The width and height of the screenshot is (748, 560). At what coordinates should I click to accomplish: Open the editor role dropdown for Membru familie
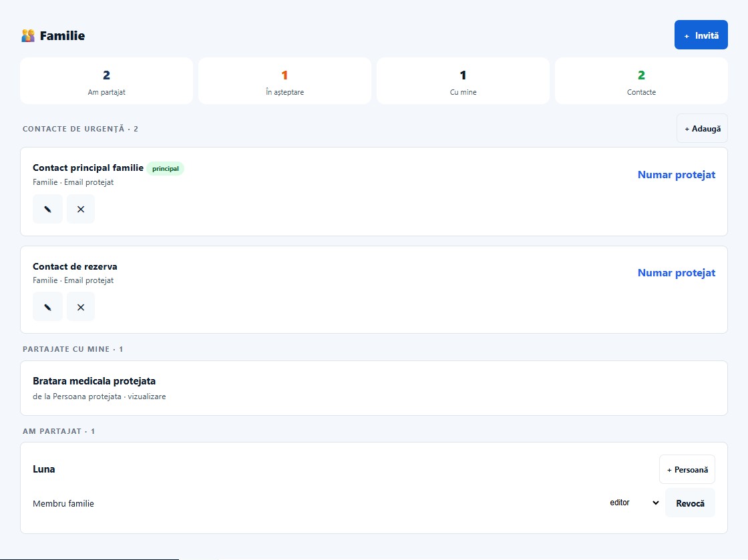click(634, 503)
